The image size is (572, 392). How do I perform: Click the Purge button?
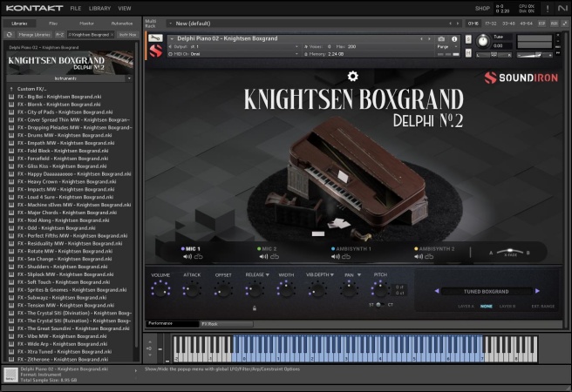[443, 46]
